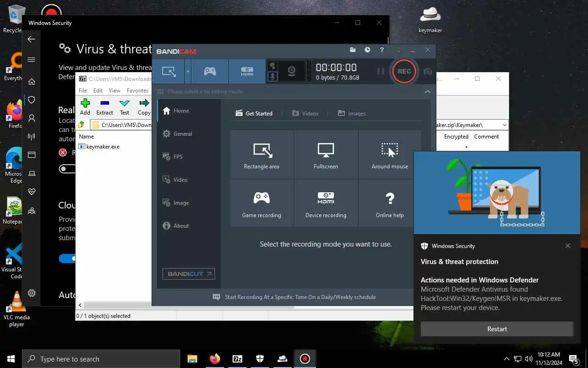Switch to Images tab
The image size is (588, 368).
(x=352, y=113)
